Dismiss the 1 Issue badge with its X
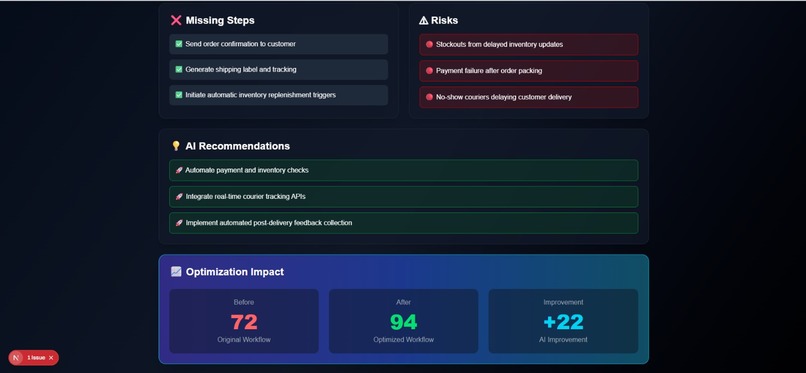Viewport: 806px width, 373px height. click(x=51, y=358)
